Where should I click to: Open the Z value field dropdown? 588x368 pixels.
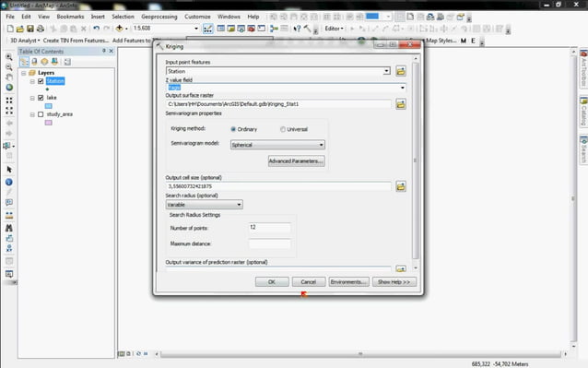click(x=403, y=88)
